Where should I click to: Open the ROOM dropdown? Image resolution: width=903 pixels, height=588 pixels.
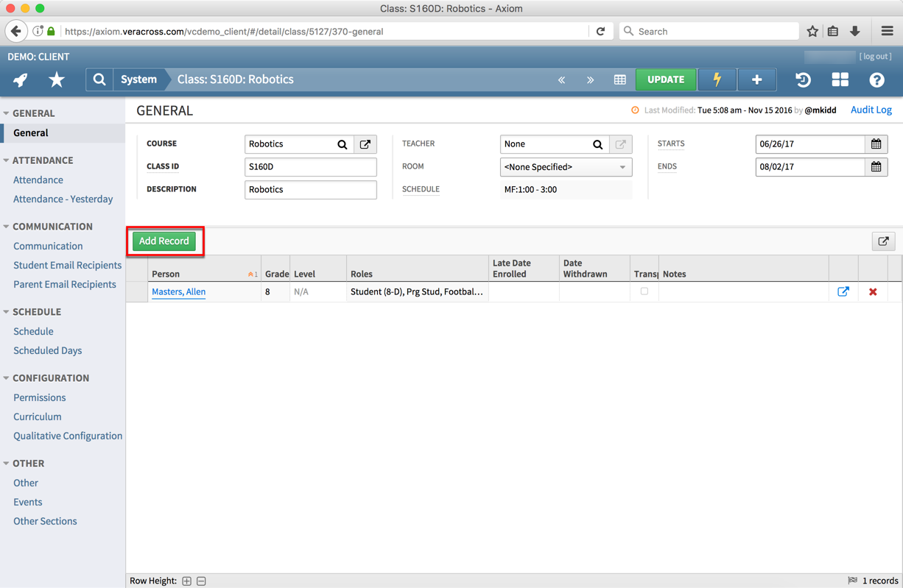[x=565, y=167]
